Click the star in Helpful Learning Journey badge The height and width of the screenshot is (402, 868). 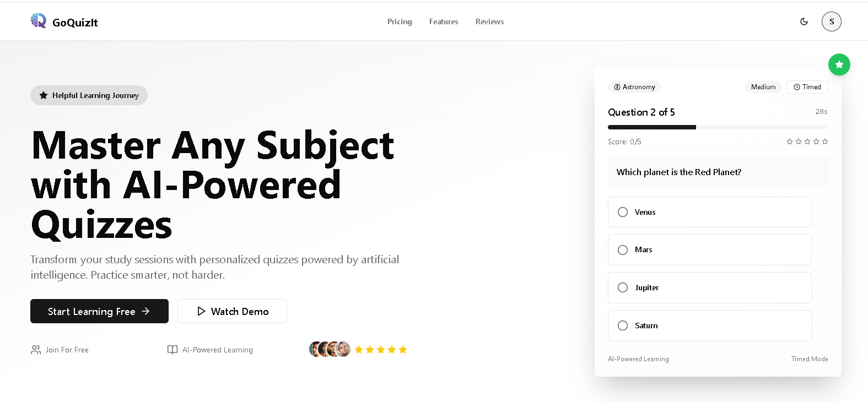44,95
